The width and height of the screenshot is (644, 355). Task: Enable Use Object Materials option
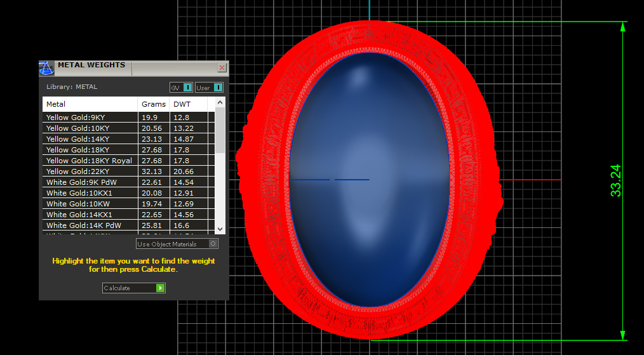click(213, 244)
